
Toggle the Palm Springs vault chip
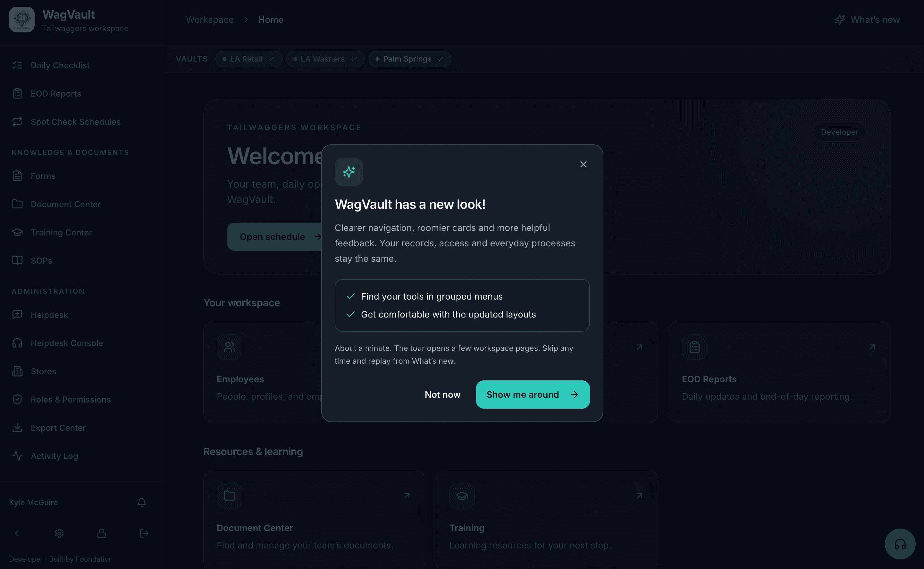click(x=409, y=59)
